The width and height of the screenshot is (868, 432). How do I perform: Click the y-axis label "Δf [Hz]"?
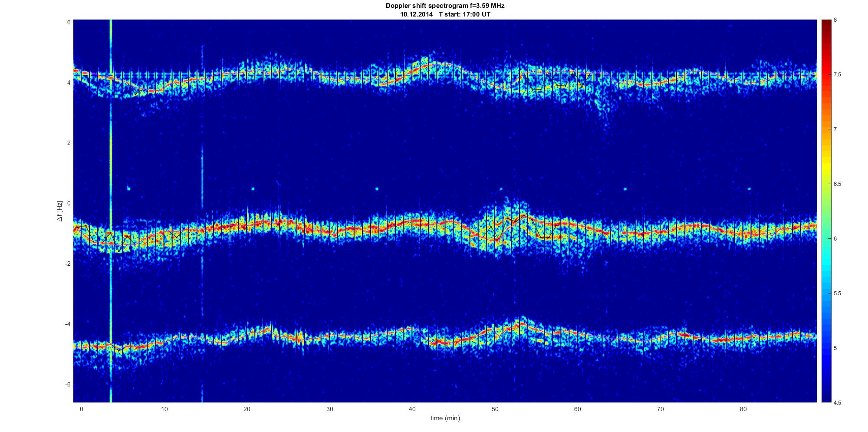(60, 211)
